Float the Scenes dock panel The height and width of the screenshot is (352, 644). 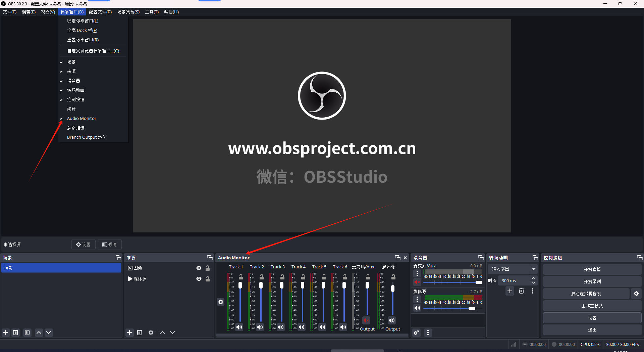click(x=118, y=258)
